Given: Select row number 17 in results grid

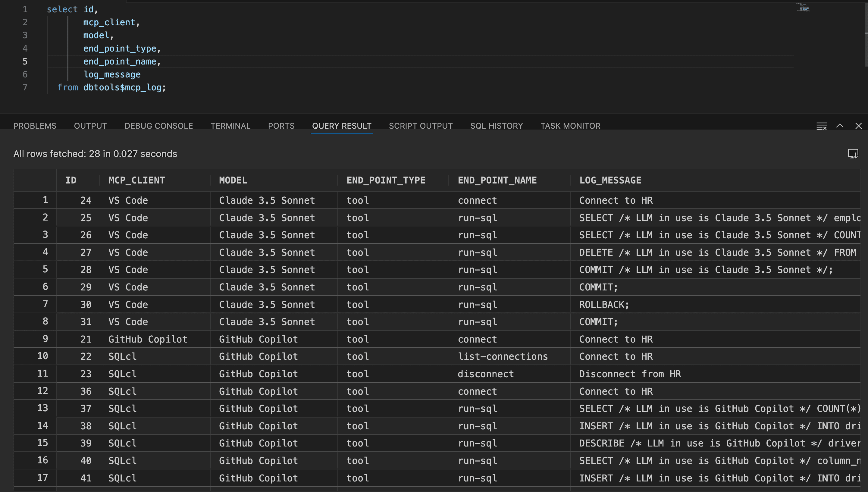Looking at the screenshot, I should point(35,478).
